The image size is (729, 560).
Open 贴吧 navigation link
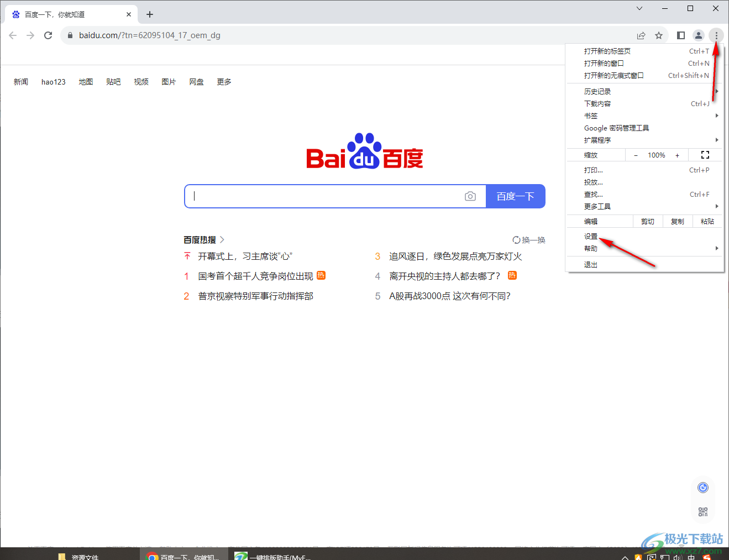coord(113,82)
